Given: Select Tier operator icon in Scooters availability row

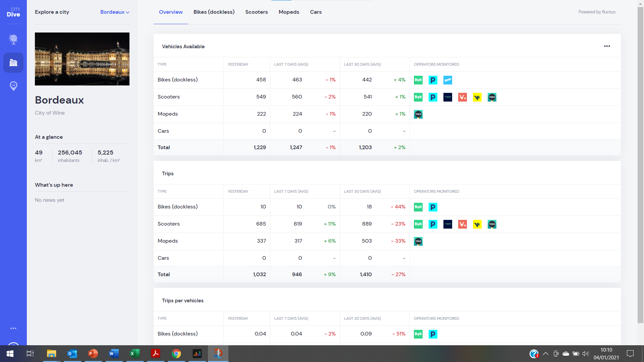Looking at the screenshot, I should (448, 97).
